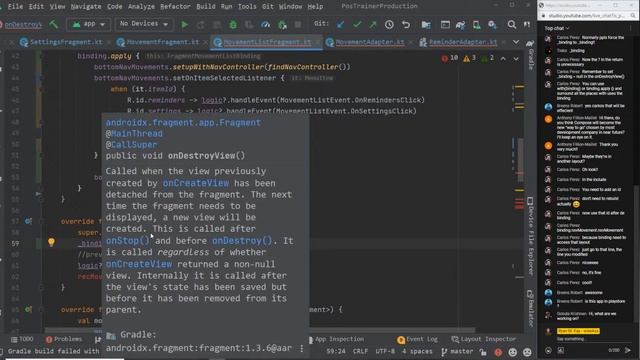
Task: Click the sad face feedback icon
Action: (527, 351)
